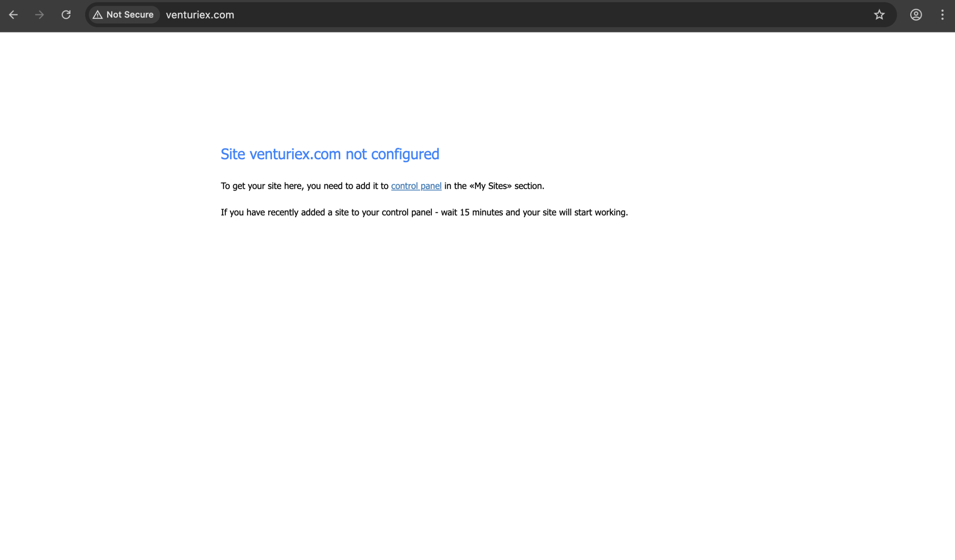Click the back navigation arrow
The height and width of the screenshot is (560, 955).
[x=14, y=15]
